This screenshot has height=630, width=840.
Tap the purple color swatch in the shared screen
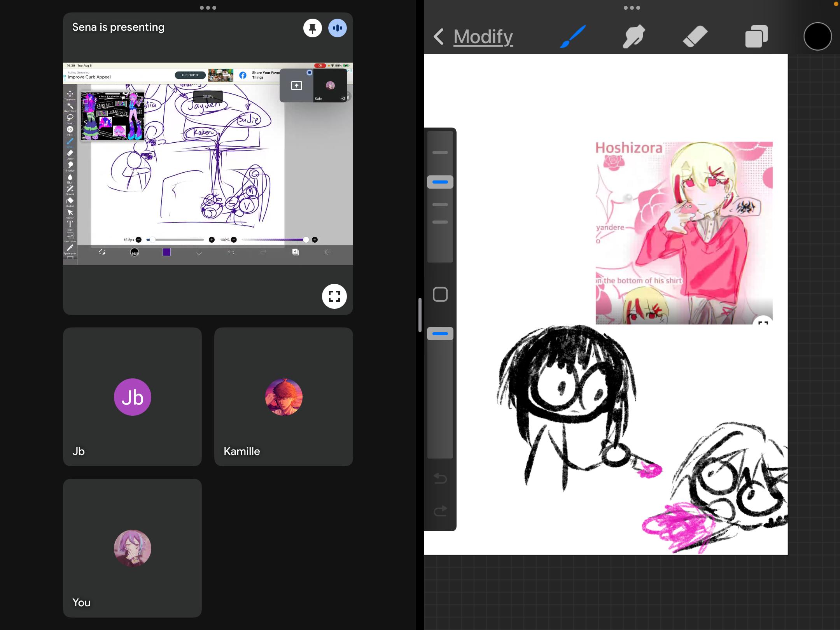166,252
